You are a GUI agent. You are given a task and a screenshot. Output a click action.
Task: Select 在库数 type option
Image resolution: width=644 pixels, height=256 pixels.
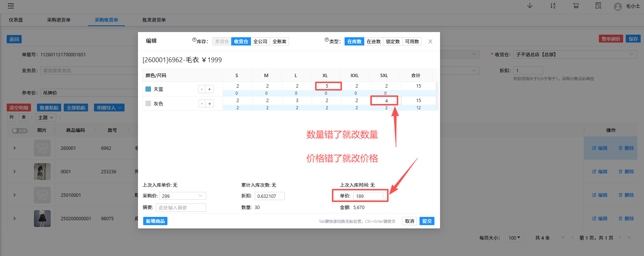click(354, 41)
